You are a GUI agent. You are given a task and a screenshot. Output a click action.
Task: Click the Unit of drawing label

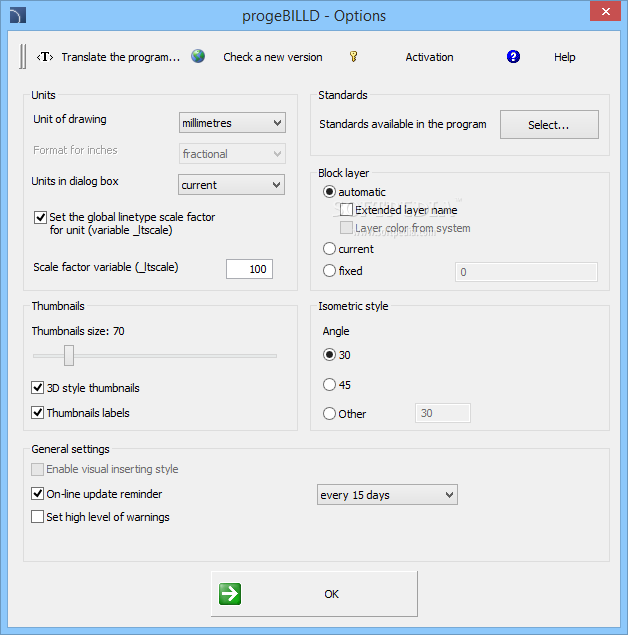click(x=70, y=119)
